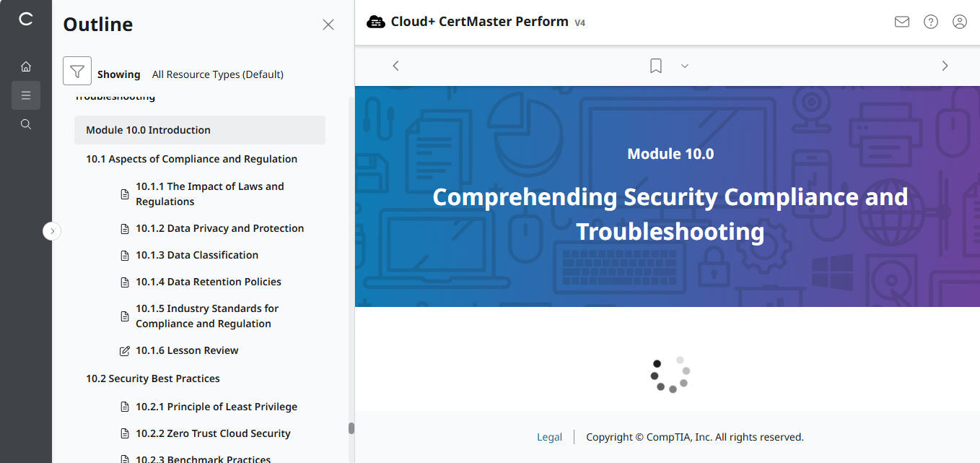The image size is (980, 463).
Task: Select lesson 10.2.1 Principle of Least Privilege
Action: tap(216, 406)
